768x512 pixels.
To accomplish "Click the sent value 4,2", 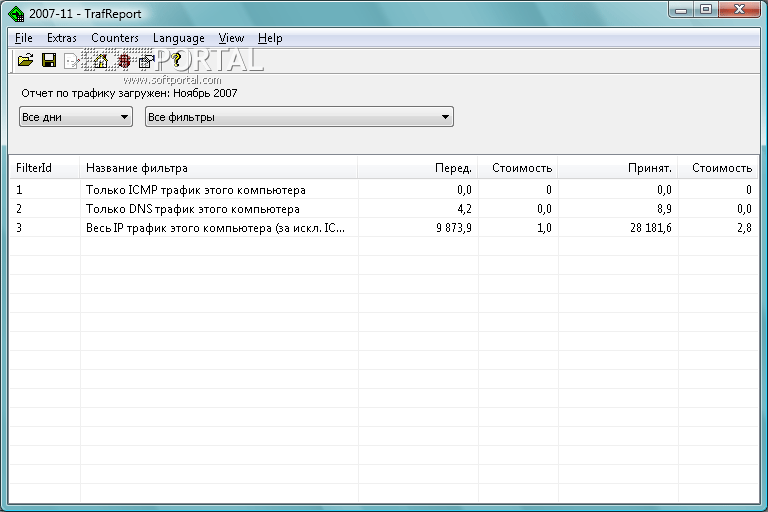I will click(x=464, y=209).
